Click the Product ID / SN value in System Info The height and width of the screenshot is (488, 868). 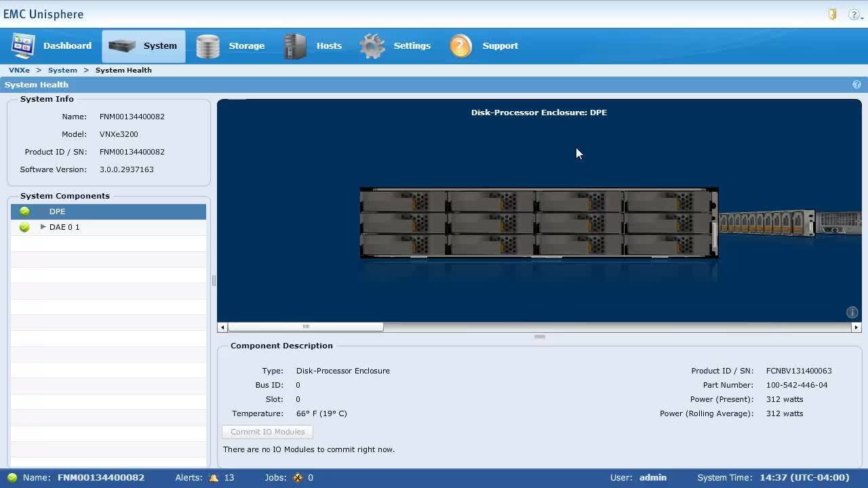coord(132,152)
